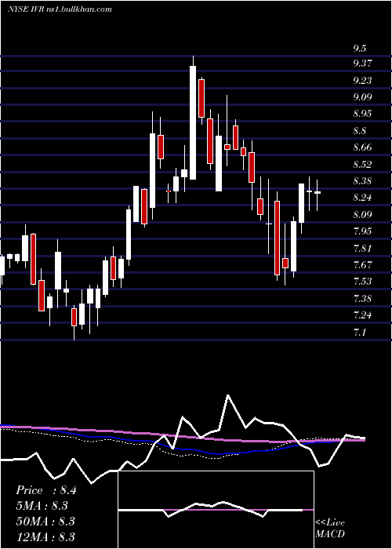Image resolution: width=392 pixels, height=549 pixels.
Task: Click the 5MA : 8.3 readout
Action: 42,506
